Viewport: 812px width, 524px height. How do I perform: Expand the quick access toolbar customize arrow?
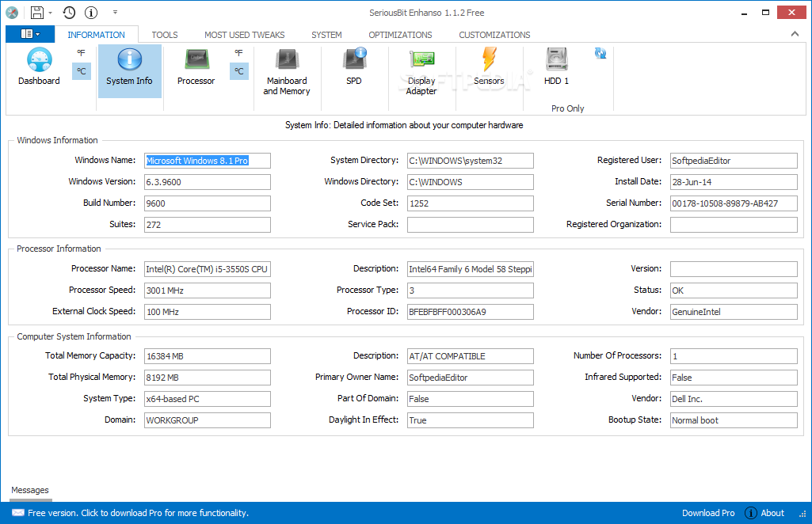point(115,12)
